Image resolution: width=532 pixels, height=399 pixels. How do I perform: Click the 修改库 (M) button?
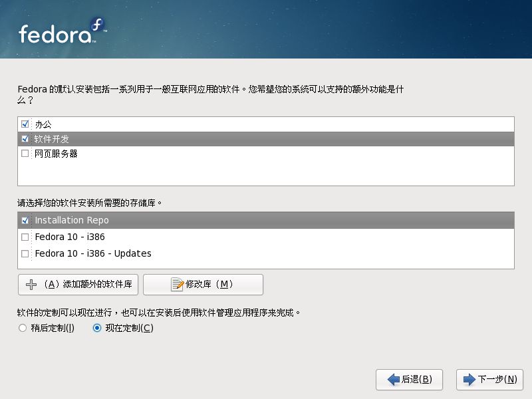203,285
